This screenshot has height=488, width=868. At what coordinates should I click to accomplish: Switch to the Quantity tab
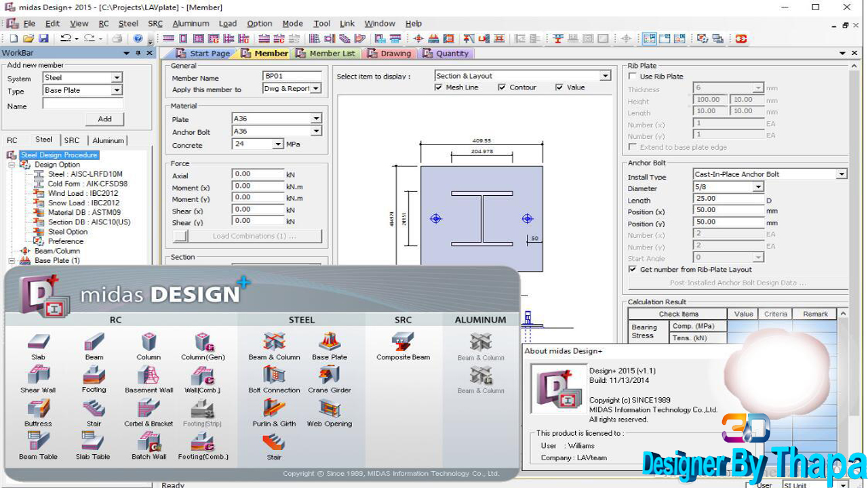446,54
